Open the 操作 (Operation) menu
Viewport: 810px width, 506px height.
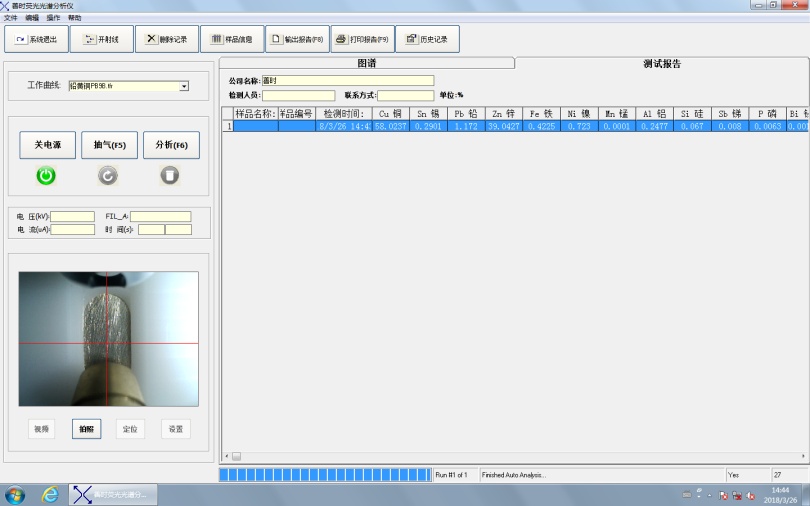tap(53, 18)
